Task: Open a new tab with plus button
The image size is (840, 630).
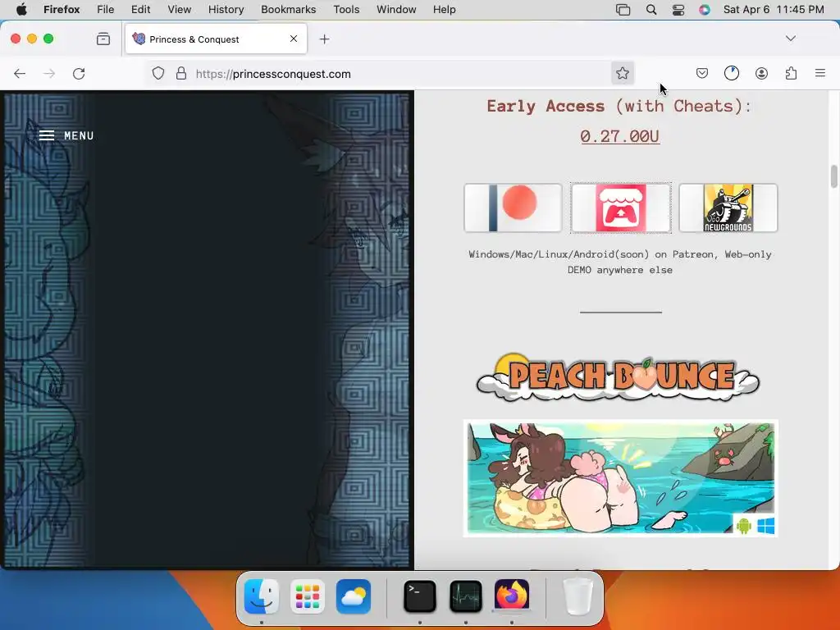Action: pos(324,39)
